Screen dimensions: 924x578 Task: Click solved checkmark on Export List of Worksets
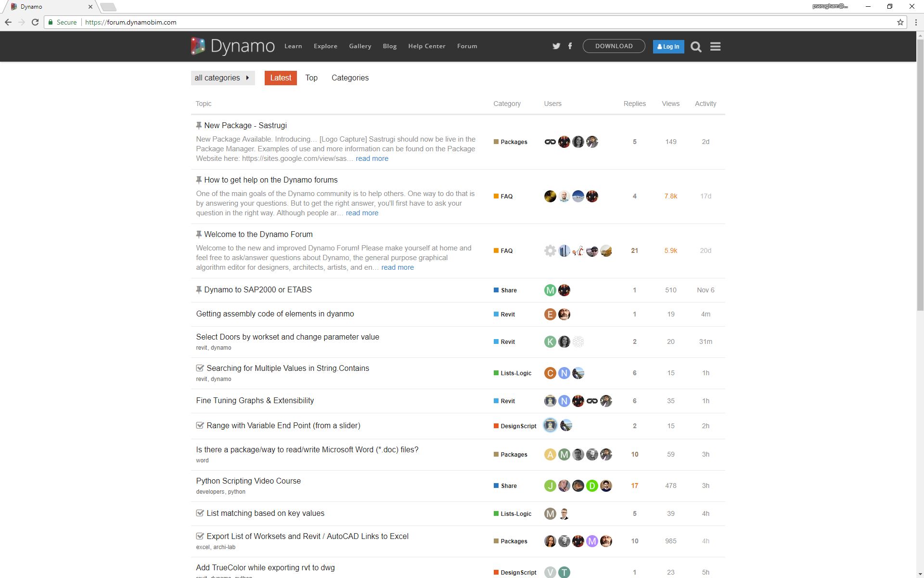pos(200,536)
